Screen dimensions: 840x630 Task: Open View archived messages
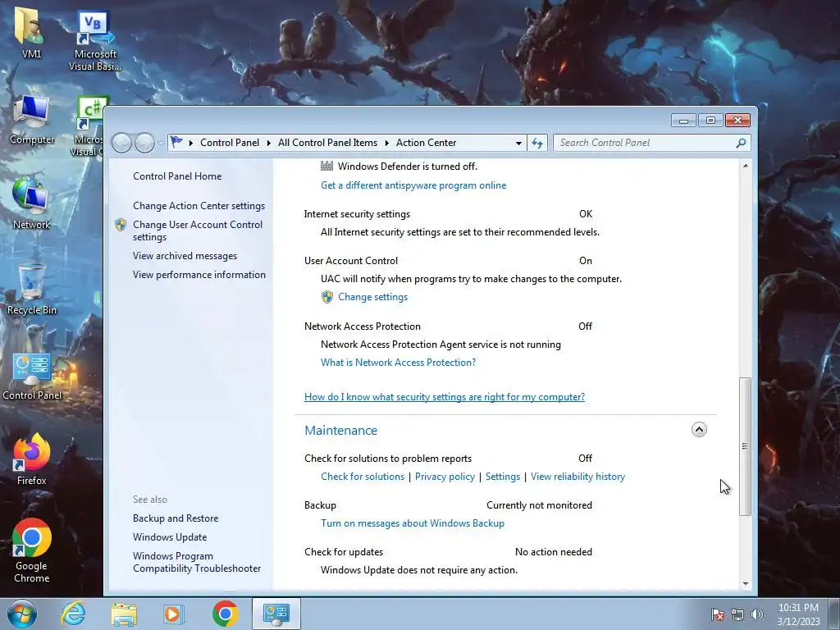[185, 256]
